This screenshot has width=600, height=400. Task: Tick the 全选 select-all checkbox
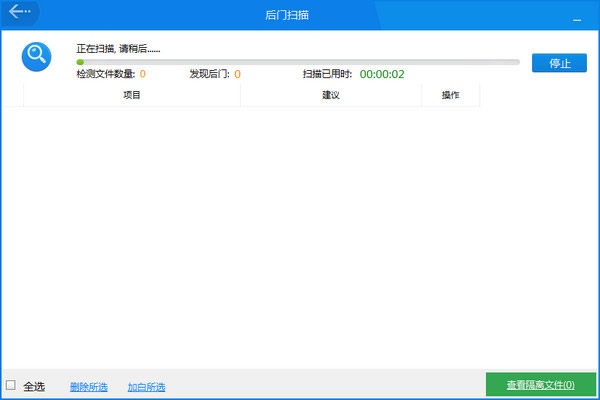click(x=11, y=385)
